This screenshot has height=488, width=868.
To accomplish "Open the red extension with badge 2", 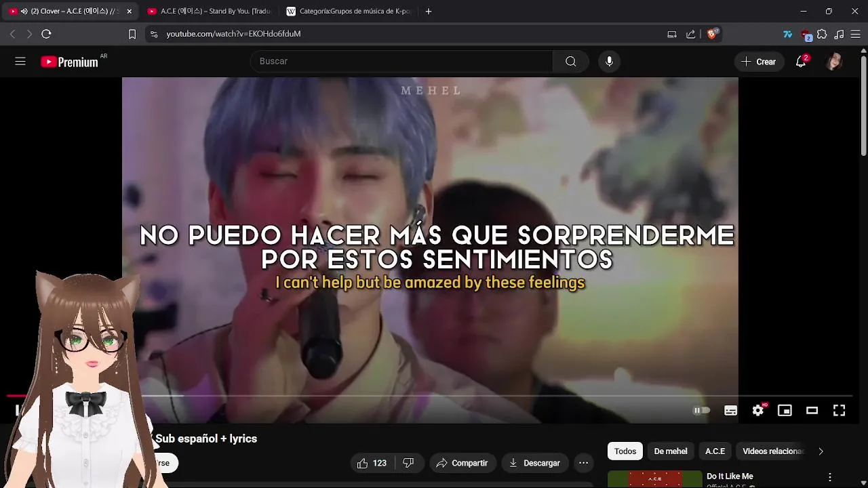I will [806, 35].
